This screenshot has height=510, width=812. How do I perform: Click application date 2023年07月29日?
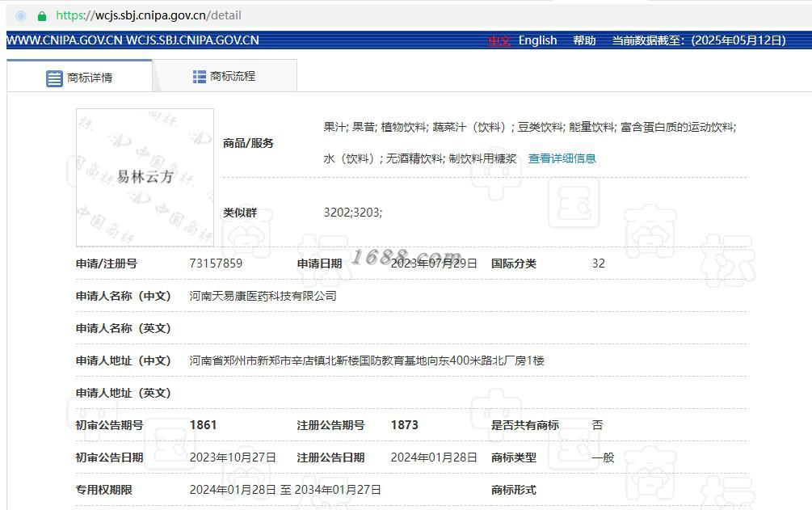point(434,263)
